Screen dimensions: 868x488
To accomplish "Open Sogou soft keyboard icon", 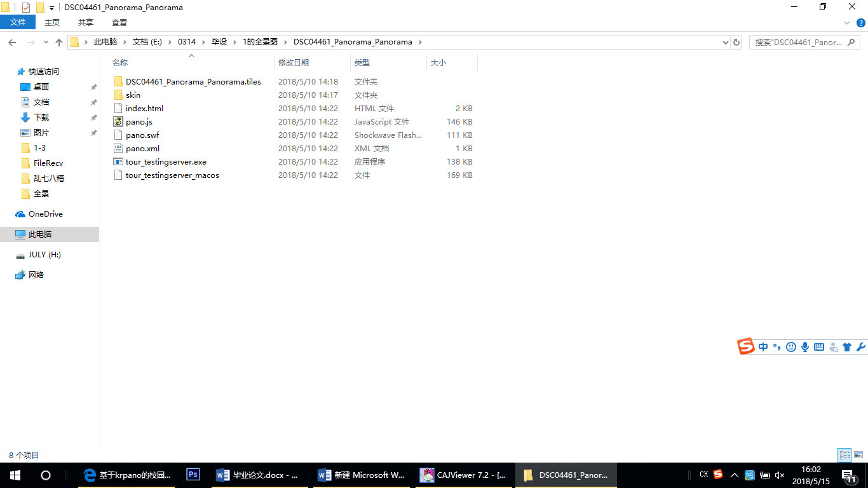I will click(x=819, y=347).
